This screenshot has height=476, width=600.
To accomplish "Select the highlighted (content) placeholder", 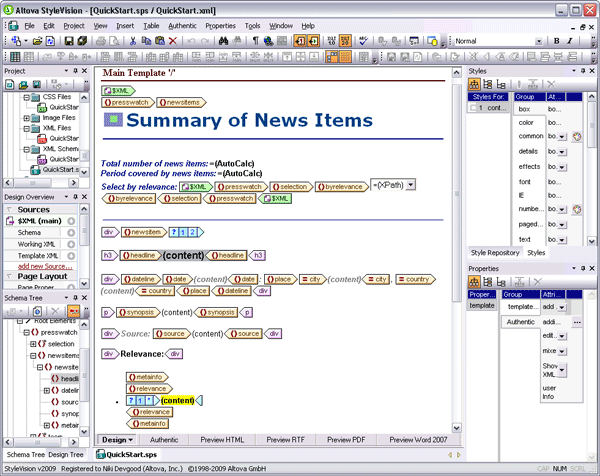I will click(178, 401).
